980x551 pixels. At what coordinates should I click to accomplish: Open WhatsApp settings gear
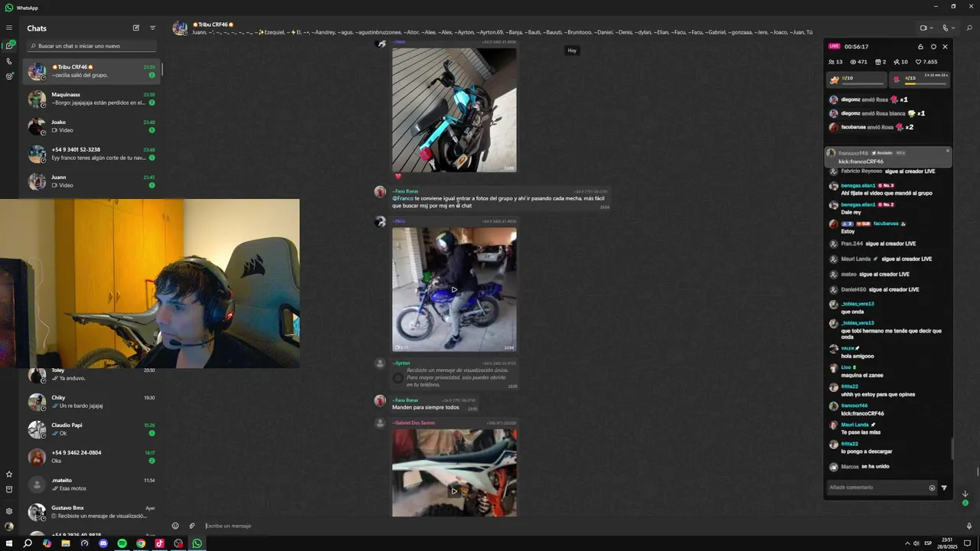point(9,511)
